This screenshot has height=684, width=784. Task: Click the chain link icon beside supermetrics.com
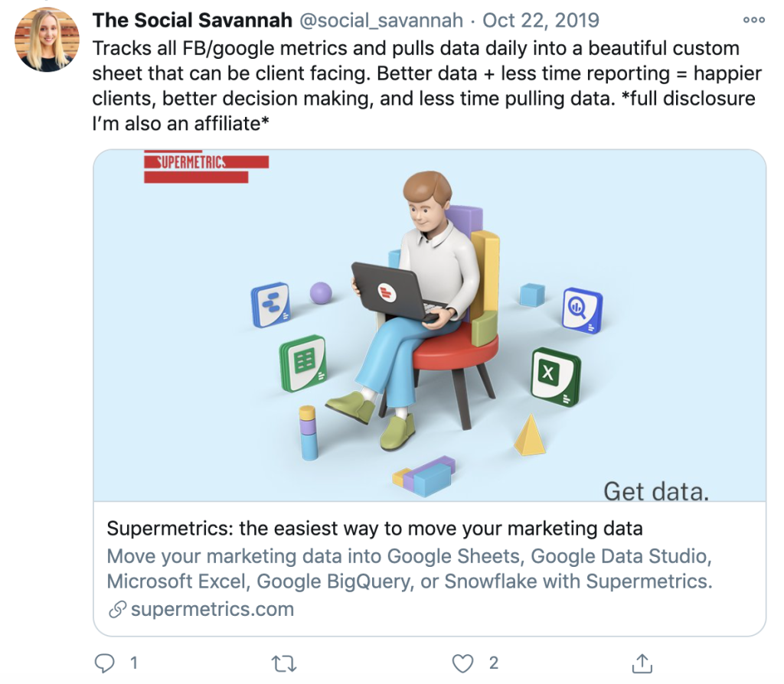click(x=117, y=610)
